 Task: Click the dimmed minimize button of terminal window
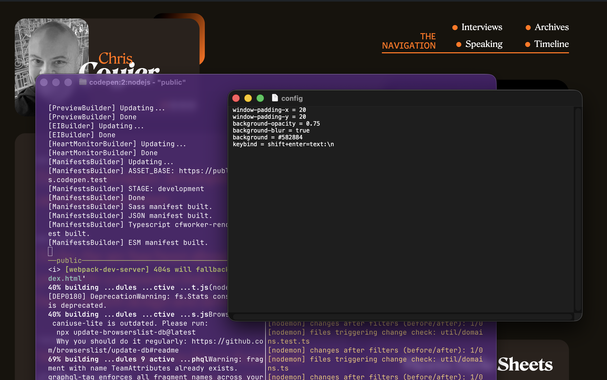pos(56,82)
